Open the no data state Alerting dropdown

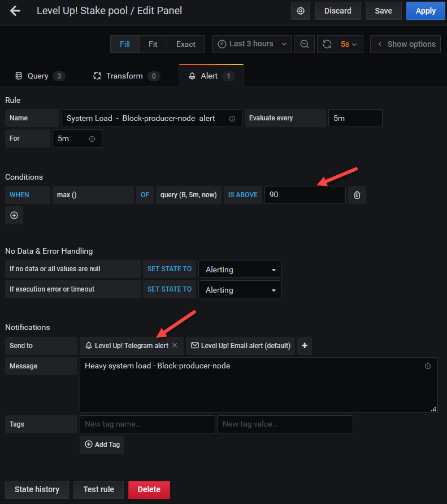240,270
